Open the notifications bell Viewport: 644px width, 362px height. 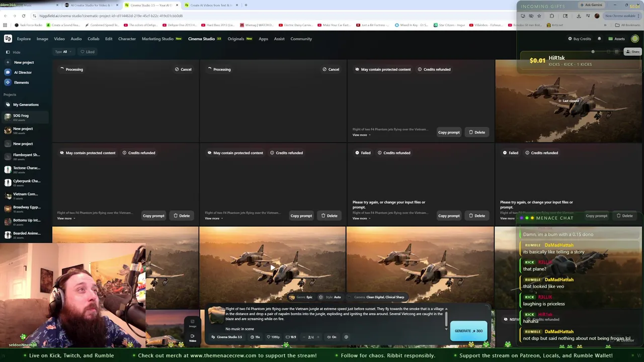(599, 39)
